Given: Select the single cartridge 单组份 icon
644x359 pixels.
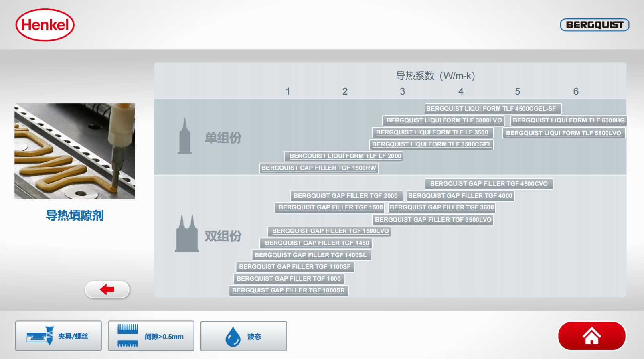Looking at the screenshot, I should pos(184,137).
